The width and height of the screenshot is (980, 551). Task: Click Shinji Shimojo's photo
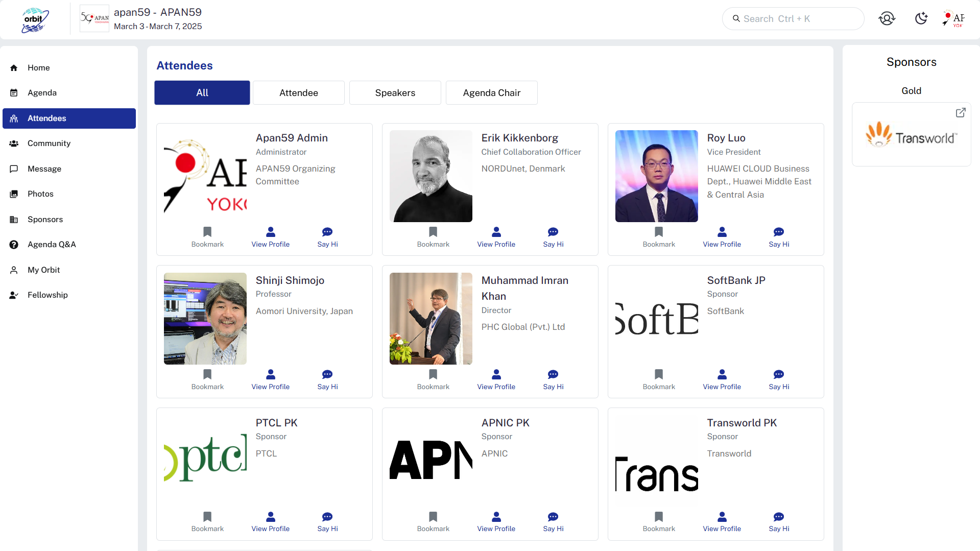pos(205,319)
